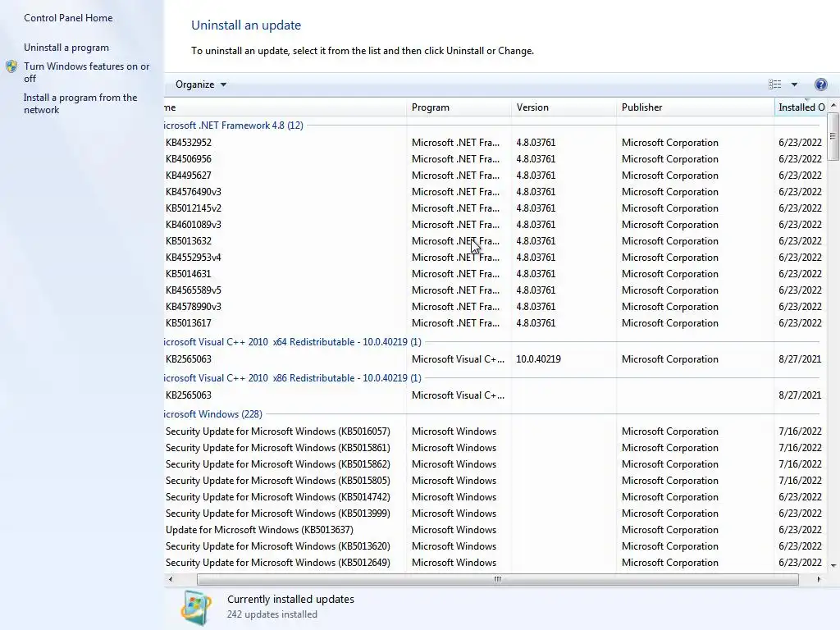Click the 10.0.40219 version cell
This screenshot has width=840, height=630.
tap(538, 359)
